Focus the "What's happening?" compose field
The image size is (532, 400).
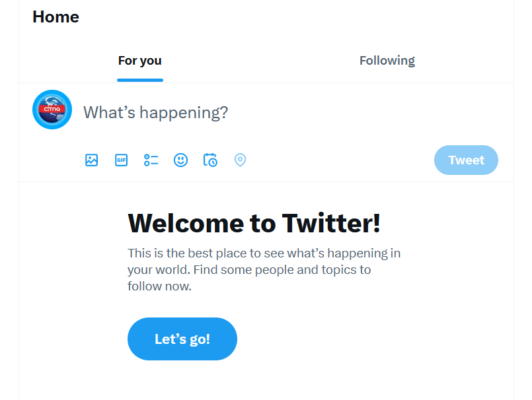click(155, 112)
